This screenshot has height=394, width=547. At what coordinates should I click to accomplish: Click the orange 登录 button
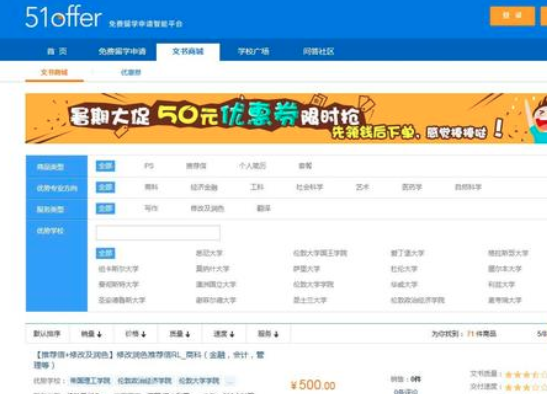pyautogui.click(x=512, y=16)
